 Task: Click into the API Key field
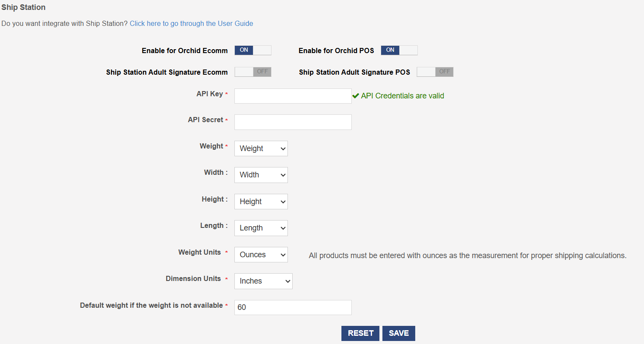coord(293,96)
